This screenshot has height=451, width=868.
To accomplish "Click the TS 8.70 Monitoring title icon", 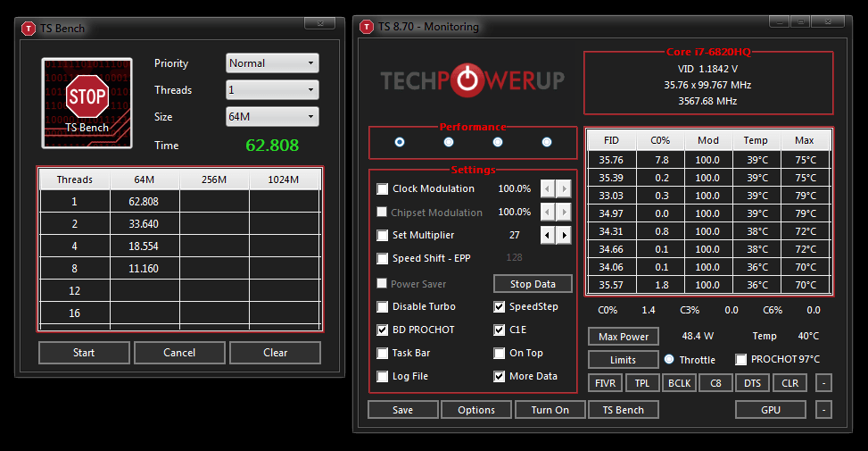I will click(x=367, y=27).
